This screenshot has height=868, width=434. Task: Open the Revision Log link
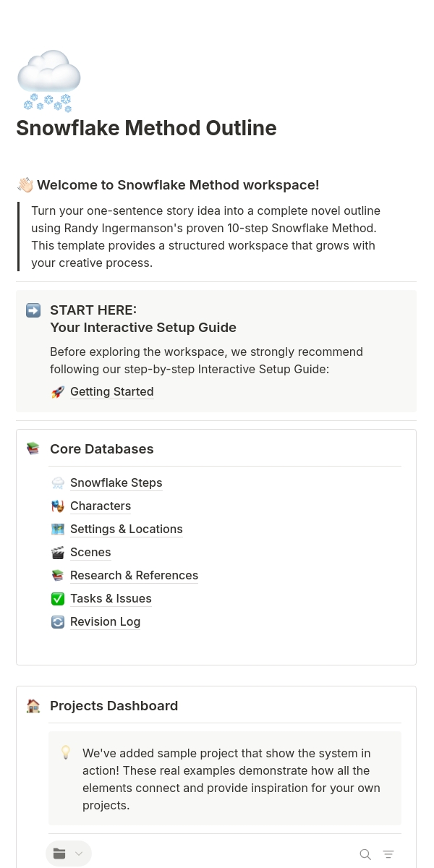[106, 621]
